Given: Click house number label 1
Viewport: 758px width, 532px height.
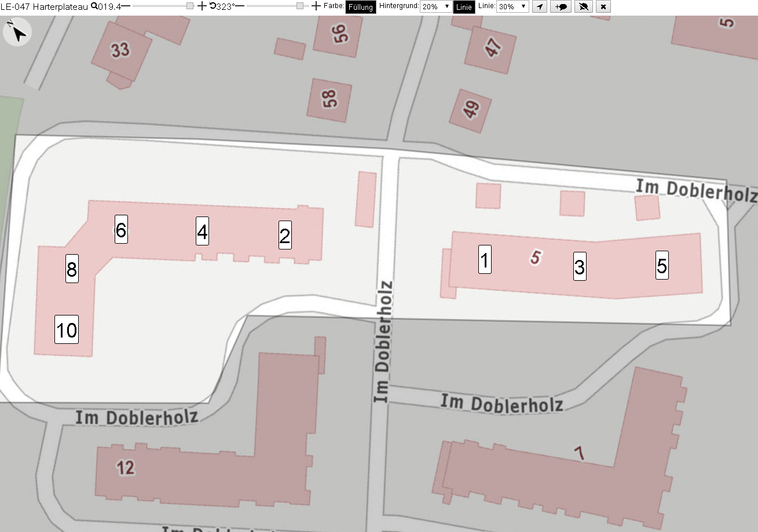Looking at the screenshot, I should (x=485, y=259).
